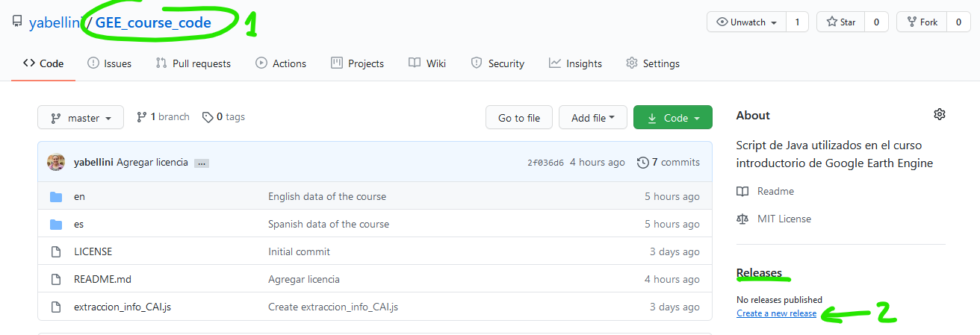
Task: Go to the Projects tab
Action: 357,63
